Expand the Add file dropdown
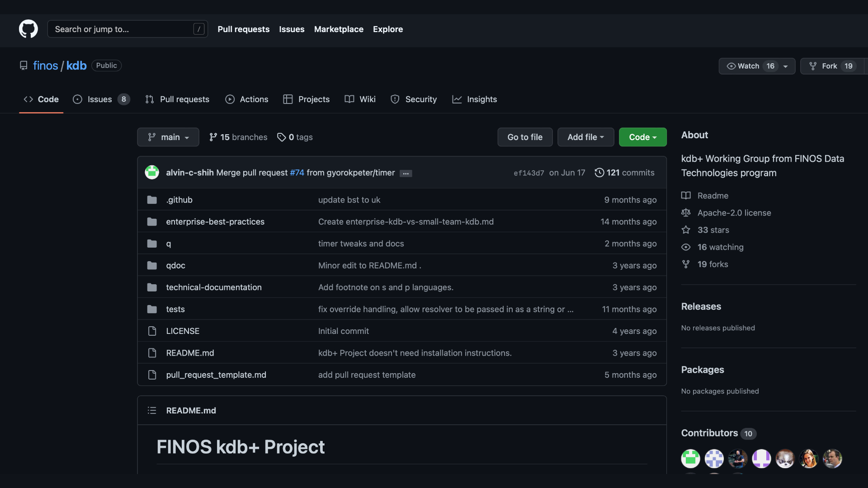The width and height of the screenshot is (868, 488). click(585, 137)
